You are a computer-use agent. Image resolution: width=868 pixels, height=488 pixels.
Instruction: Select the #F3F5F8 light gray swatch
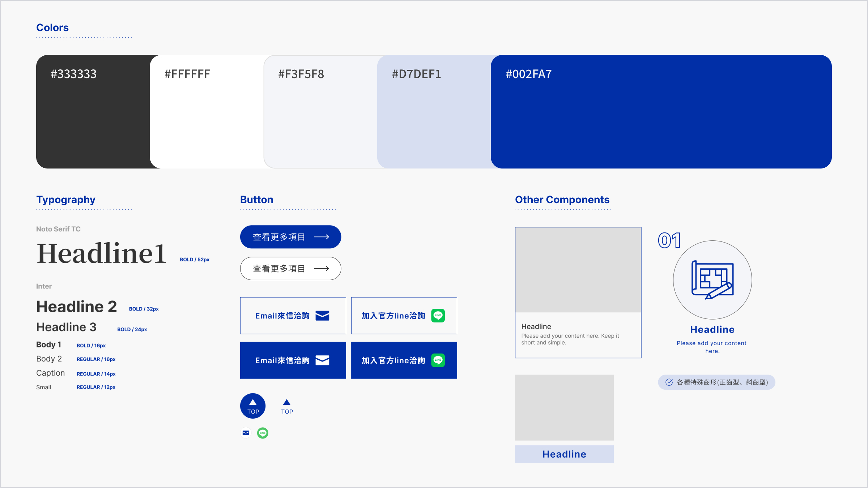point(320,112)
